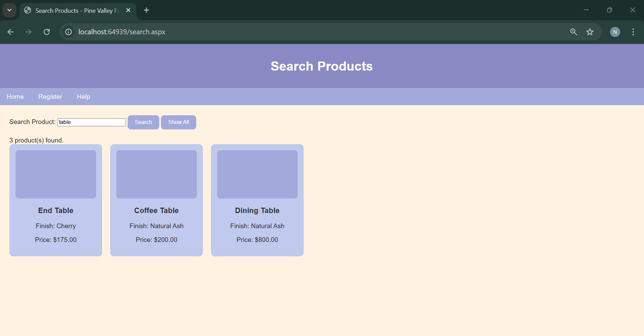Reload the search.aspx page
Viewport: 644px width, 336px height.
coord(47,32)
